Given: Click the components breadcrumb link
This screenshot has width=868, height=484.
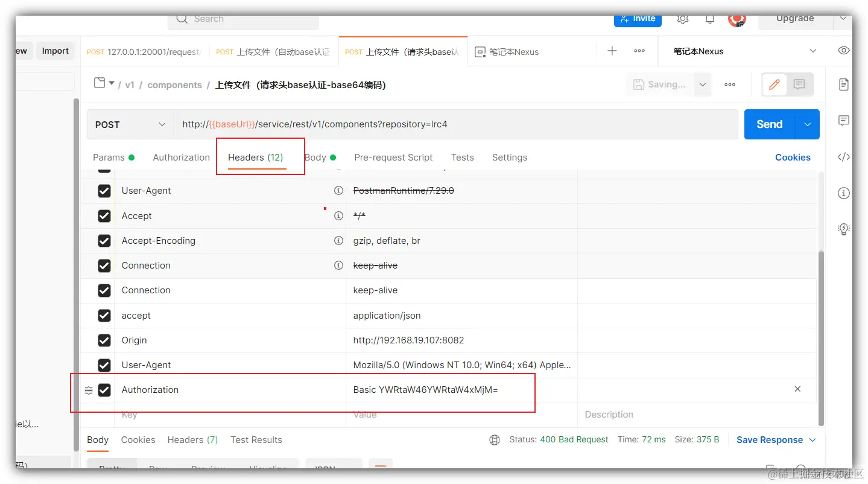Looking at the screenshot, I should [x=174, y=85].
